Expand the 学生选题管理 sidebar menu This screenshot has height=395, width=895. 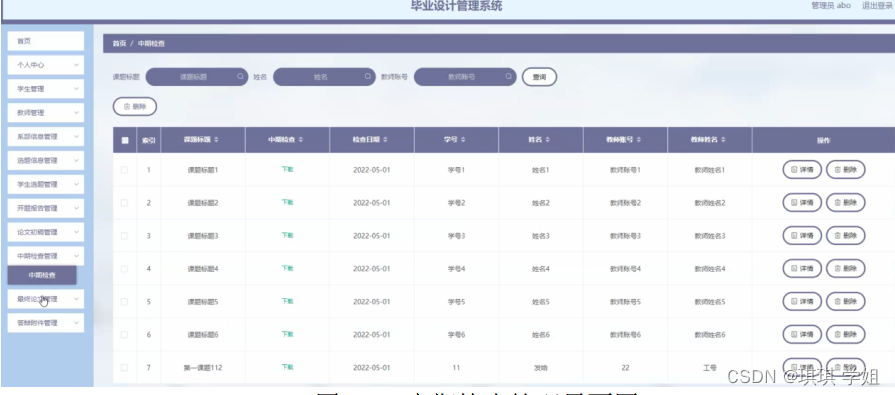coord(46,184)
